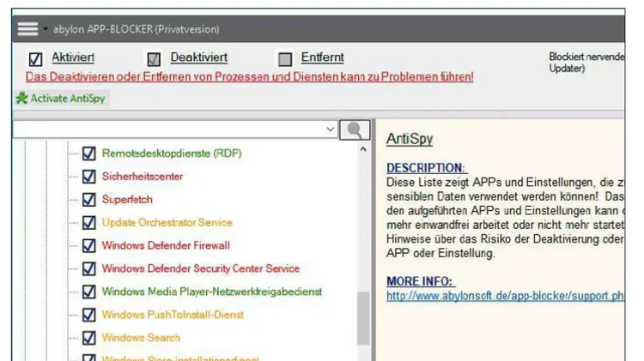This screenshot has width=644, height=361.
Task: Select the Remotedesktopdienste (RDP) entry
Action: (x=172, y=153)
